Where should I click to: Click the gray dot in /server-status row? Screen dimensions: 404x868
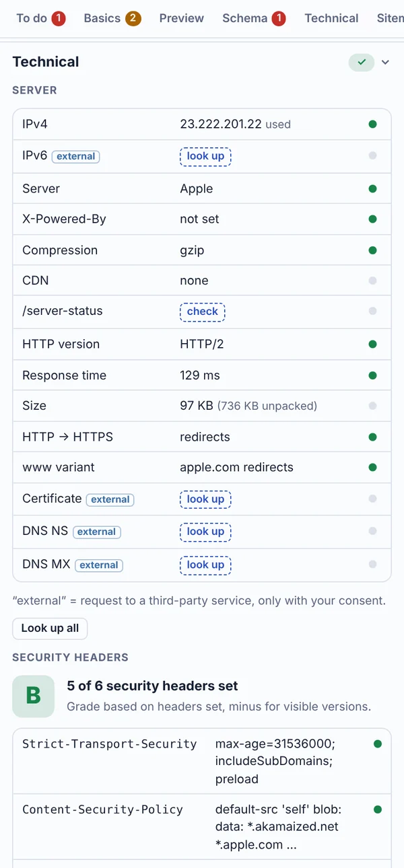pos(373,312)
